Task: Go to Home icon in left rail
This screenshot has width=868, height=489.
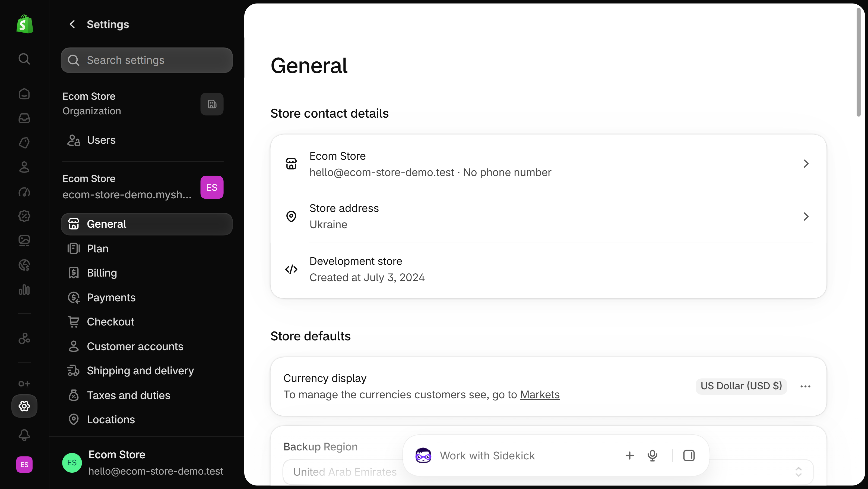Action: pos(24,94)
